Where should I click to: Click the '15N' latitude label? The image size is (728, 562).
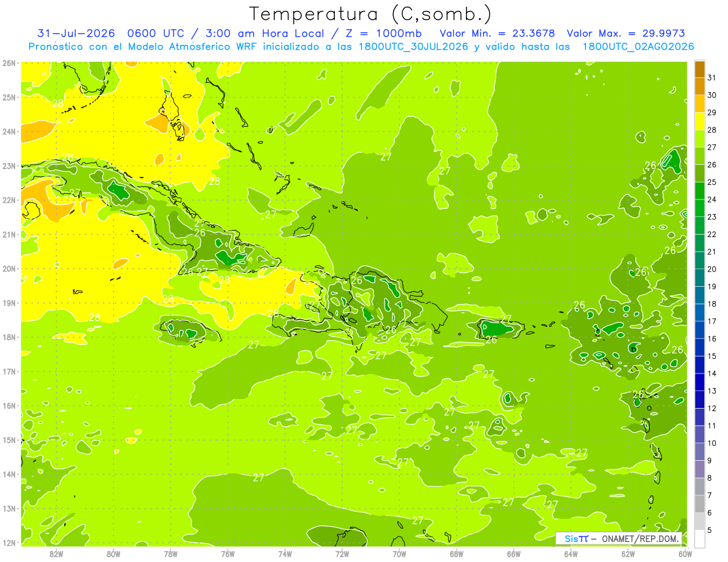click(x=9, y=440)
